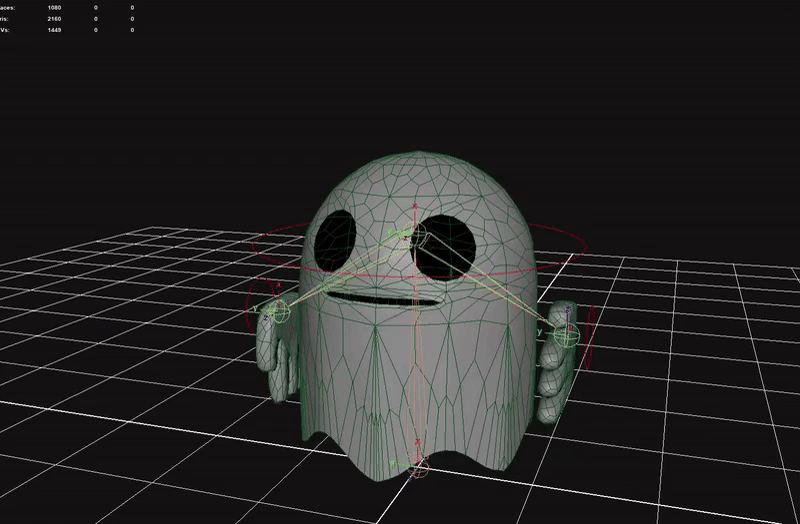Select the red control curve beside the ghost's right-side hand
The width and height of the screenshot is (800, 524).
(590, 337)
